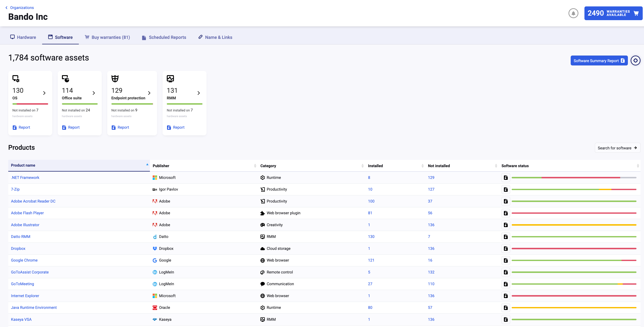Open the RMM card Report link
Image resolution: width=644 pixels, height=327 pixels.
pos(176,127)
